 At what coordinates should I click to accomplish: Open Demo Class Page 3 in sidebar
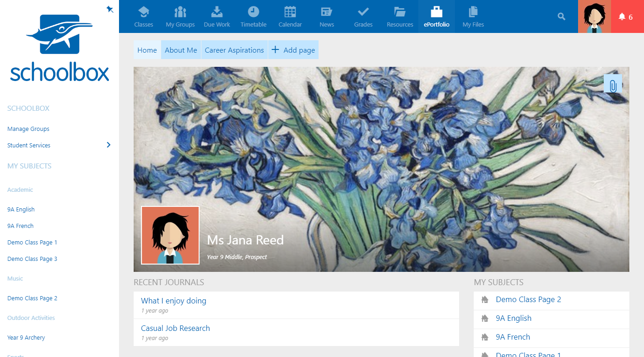32,259
